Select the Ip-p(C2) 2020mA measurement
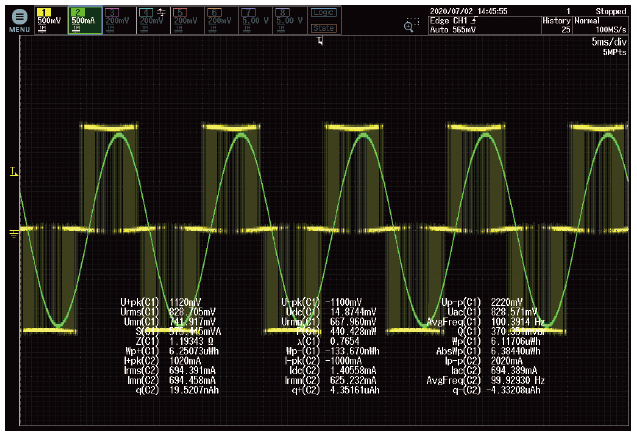637x439 pixels. click(x=484, y=361)
